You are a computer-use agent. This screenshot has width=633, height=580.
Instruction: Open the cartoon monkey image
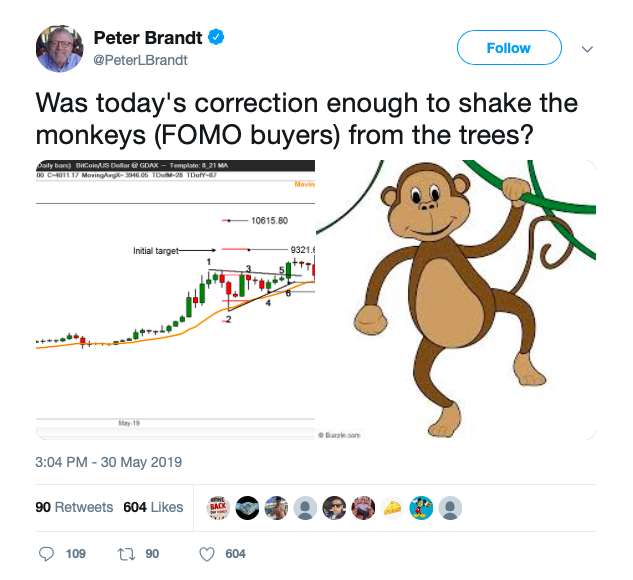pos(456,299)
